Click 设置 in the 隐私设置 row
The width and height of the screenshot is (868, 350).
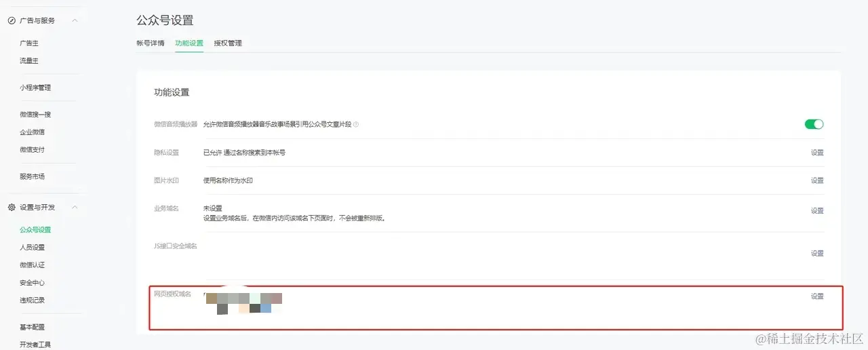pyautogui.click(x=817, y=153)
